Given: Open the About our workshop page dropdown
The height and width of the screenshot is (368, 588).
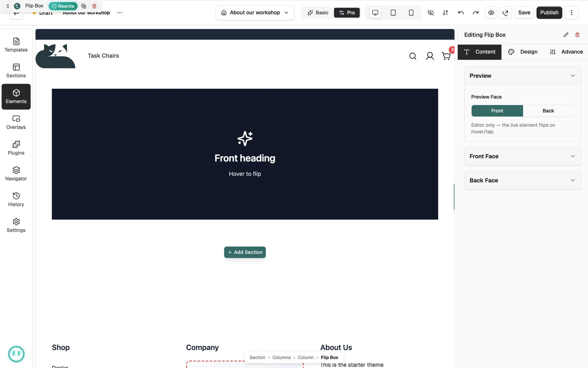Looking at the screenshot, I should click(x=255, y=13).
